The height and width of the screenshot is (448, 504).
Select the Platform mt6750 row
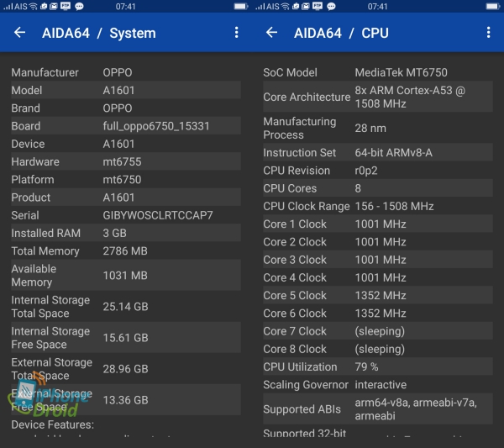tap(126, 180)
